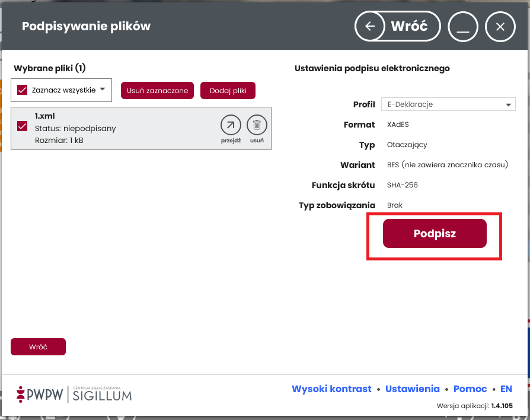Close the signing window with X
This screenshot has width=530, height=420.
pos(500,27)
